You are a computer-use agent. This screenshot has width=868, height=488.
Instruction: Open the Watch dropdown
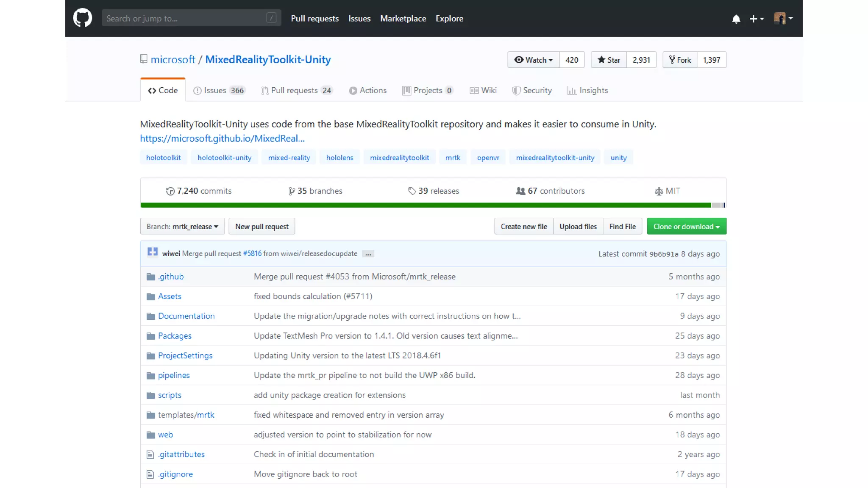pyautogui.click(x=533, y=60)
